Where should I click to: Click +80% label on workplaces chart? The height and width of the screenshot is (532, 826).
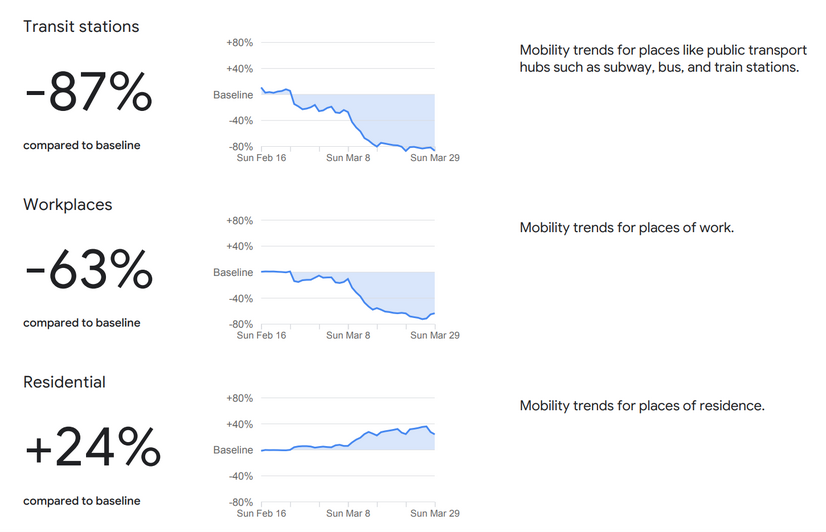(240, 220)
